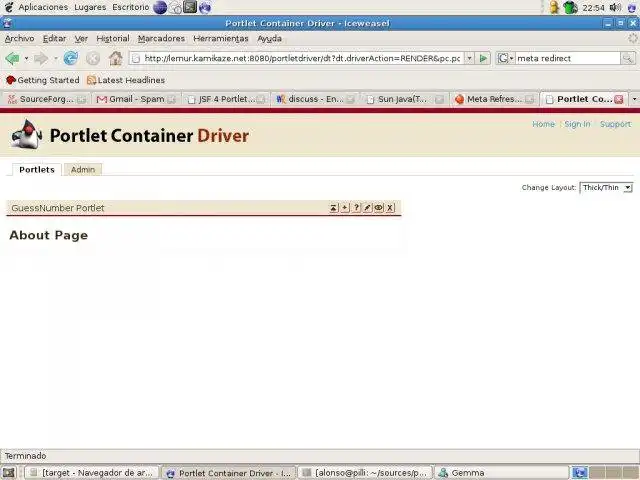Select the Admin page tab

tap(83, 169)
